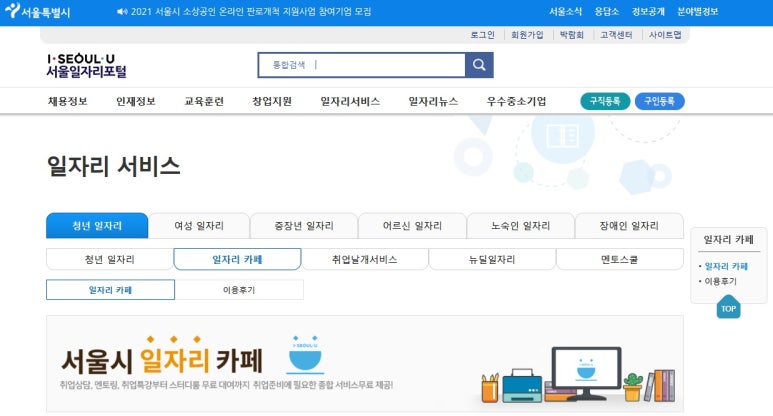The image size is (773, 416).
Task: Select the blue 청년 일자리 top tab
Action: tap(97, 226)
